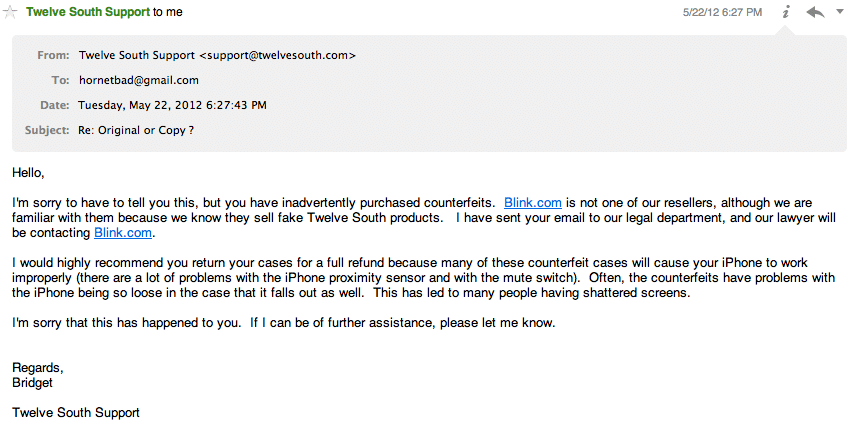The image size is (859, 437).
Task: Click the Date field label
Action: point(54,105)
